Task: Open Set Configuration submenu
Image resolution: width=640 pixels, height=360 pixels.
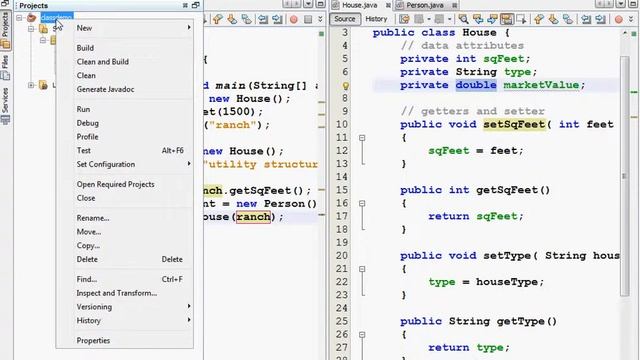Action: pos(133,164)
